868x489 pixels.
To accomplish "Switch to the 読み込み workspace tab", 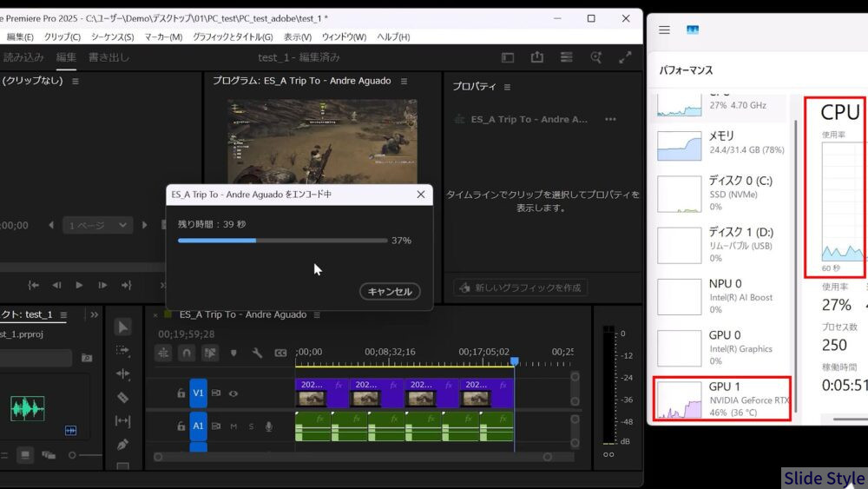I will point(23,57).
